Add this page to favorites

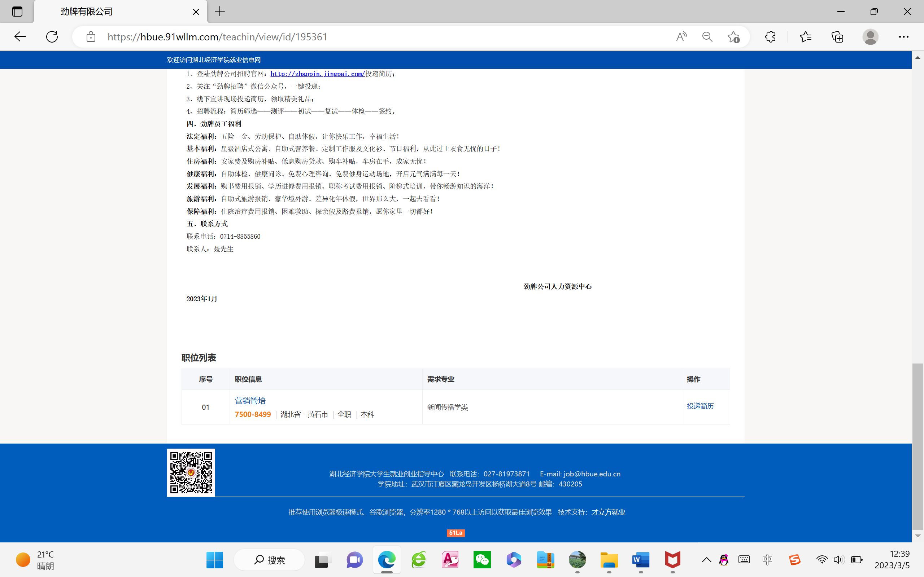pos(733,37)
